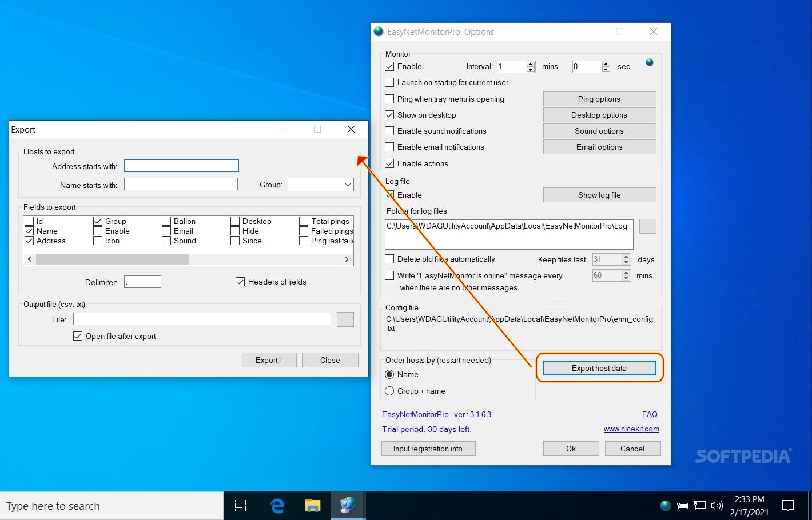The image size is (812, 520).
Task: Confirm options with Ok
Action: pos(571,449)
